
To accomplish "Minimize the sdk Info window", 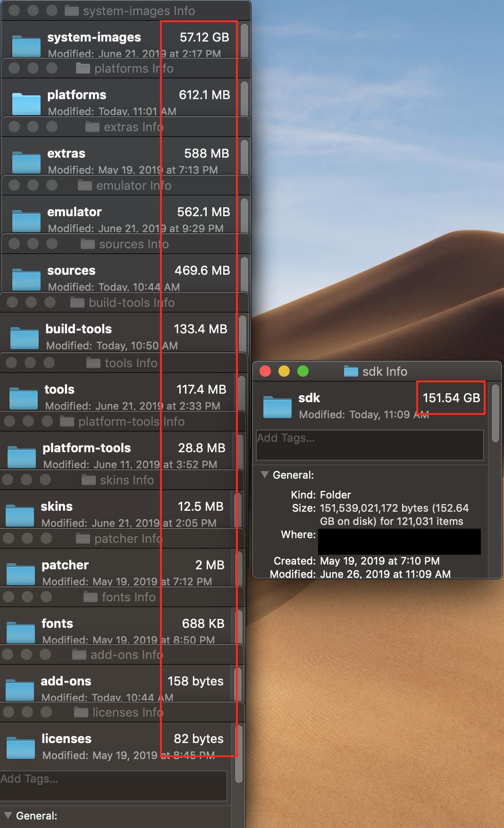I will (x=284, y=372).
